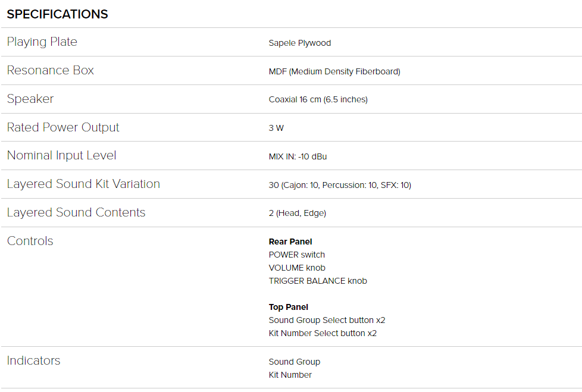Select the MDF (Medium Density Fiberboard) text
Viewport: 582px width, 392px height.
(334, 71)
